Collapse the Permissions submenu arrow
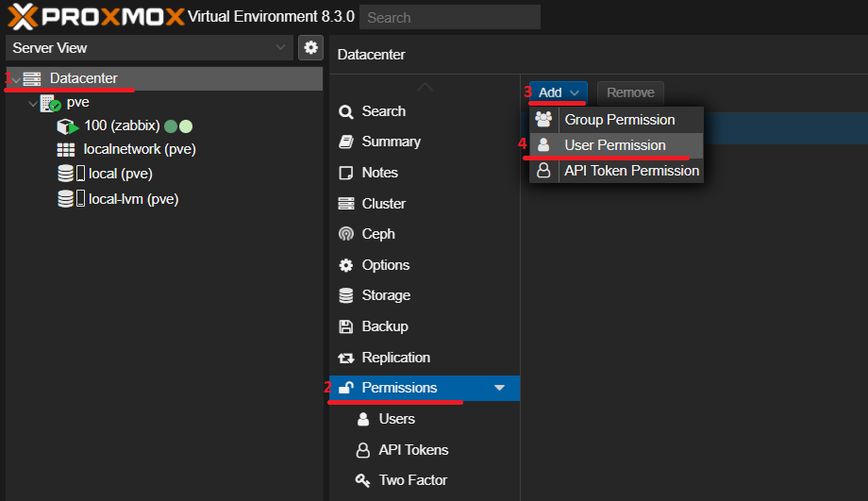This screenshot has height=501, width=868. coord(499,388)
